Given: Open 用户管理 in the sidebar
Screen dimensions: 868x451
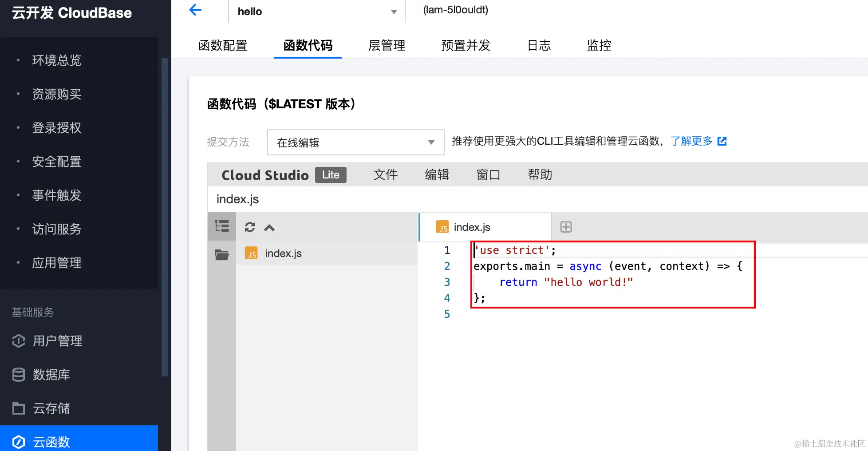Looking at the screenshot, I should point(58,341).
